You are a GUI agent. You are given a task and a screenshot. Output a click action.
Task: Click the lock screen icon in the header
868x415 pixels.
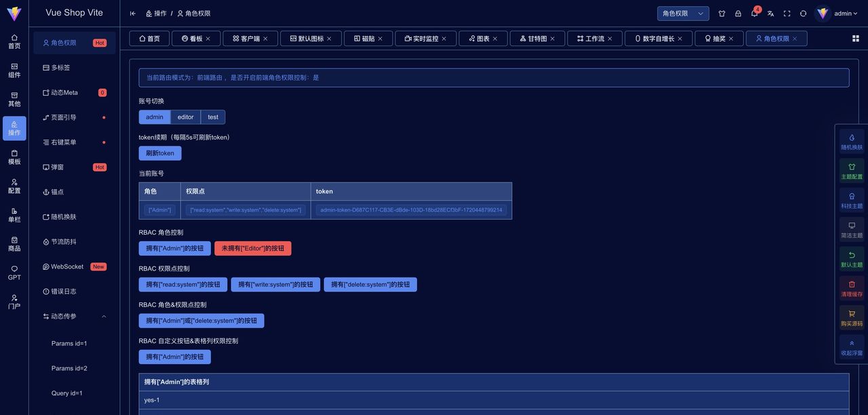click(738, 14)
